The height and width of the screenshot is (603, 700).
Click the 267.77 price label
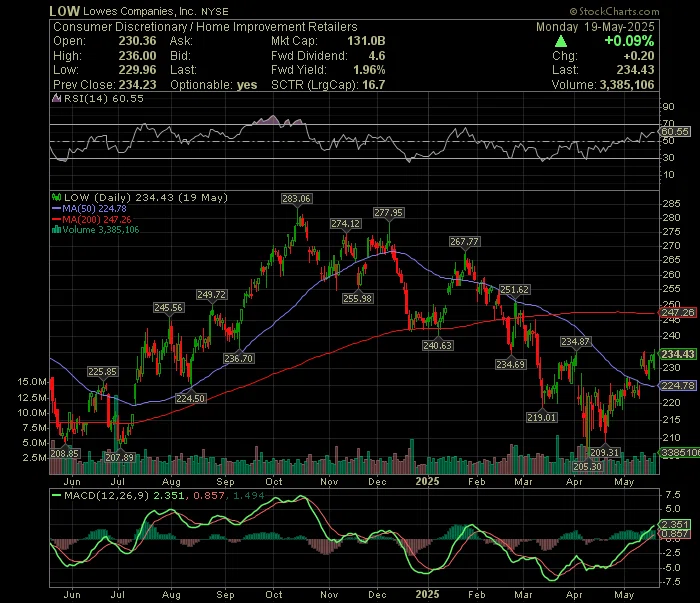pos(464,241)
